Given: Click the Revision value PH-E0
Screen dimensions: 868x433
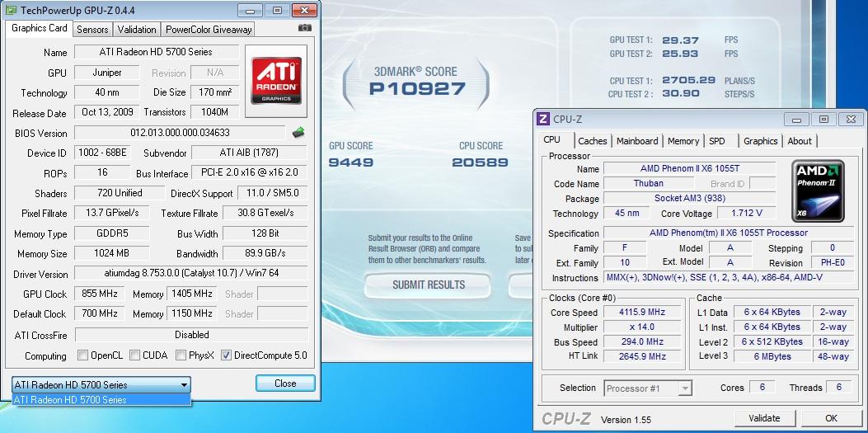Looking at the screenshot, I should pos(832,262).
